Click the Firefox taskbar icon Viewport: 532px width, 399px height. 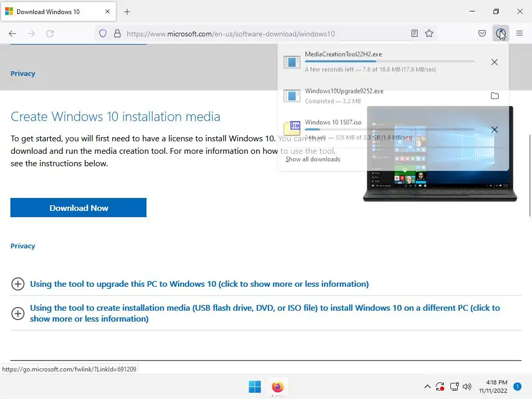277,387
